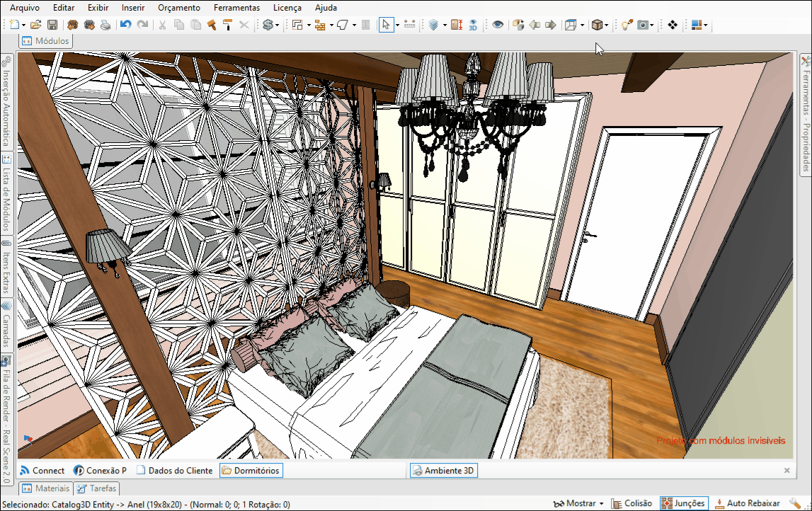Open the Licença menu
Viewport: 812px width, 511px height.
coord(287,8)
